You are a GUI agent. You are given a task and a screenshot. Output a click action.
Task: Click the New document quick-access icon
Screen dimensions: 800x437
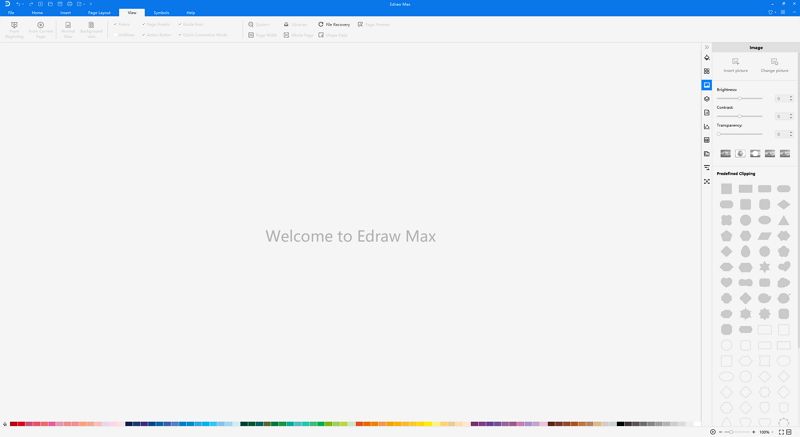[40, 4]
